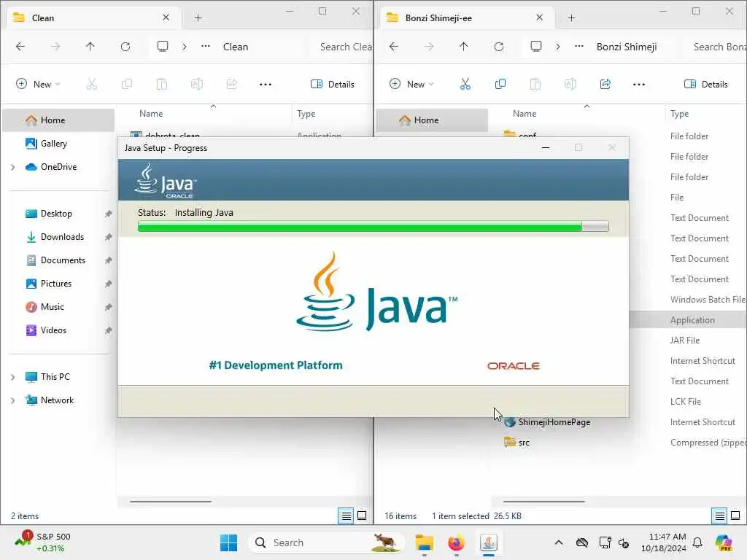Screen dimensions: 747x560
Task: Share the selected item in the Bonzi Shimeji window
Action: click(605, 85)
